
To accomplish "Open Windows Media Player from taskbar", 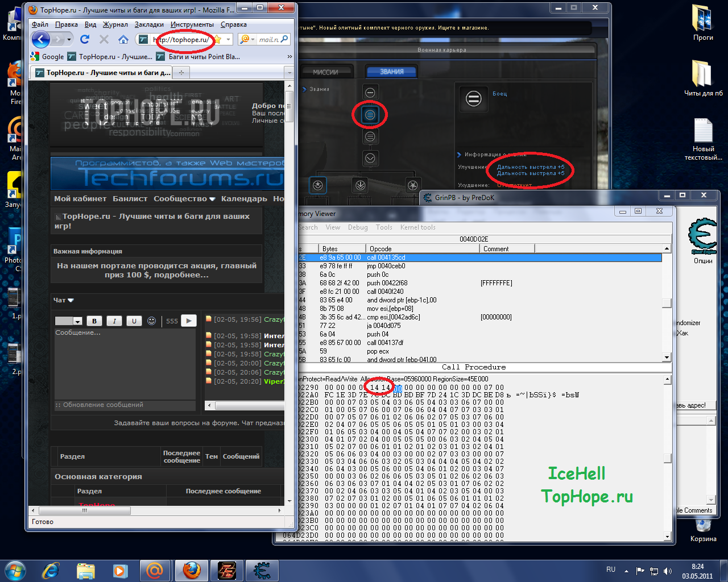I will coord(120,570).
